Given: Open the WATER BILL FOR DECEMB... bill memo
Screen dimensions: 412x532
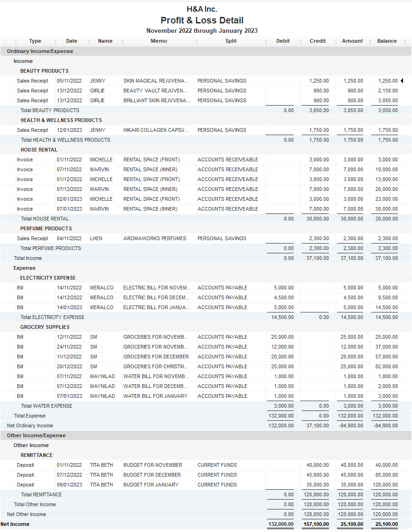Looking at the screenshot, I should 156,386.
